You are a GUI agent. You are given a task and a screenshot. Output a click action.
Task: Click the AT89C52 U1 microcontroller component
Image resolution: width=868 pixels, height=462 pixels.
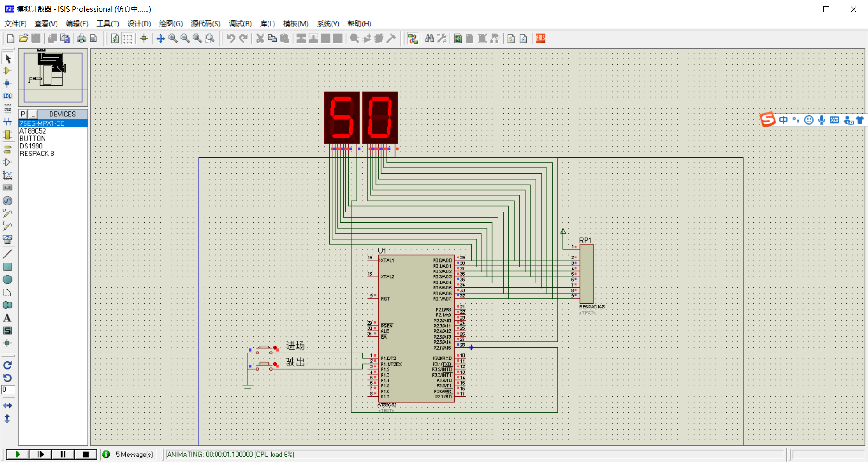coord(416,328)
